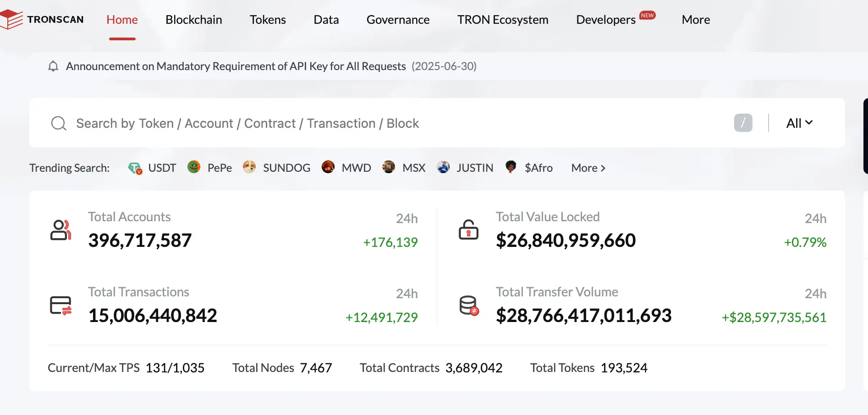Viewport: 868px width, 415px height.
Task: Open the All search filter dropdown
Action: [x=799, y=123]
